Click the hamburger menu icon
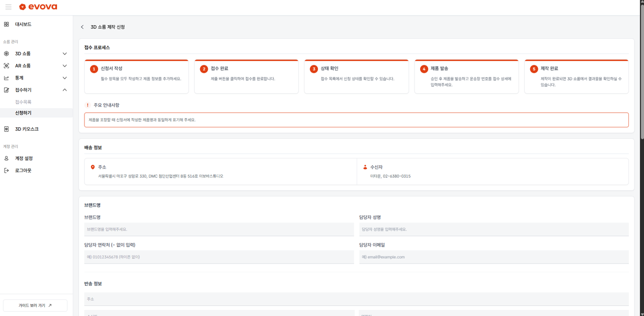This screenshot has width=644, height=316. pyautogui.click(x=9, y=7)
